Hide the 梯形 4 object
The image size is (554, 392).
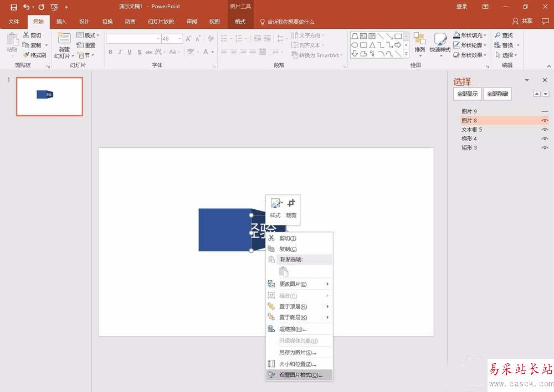pos(545,139)
